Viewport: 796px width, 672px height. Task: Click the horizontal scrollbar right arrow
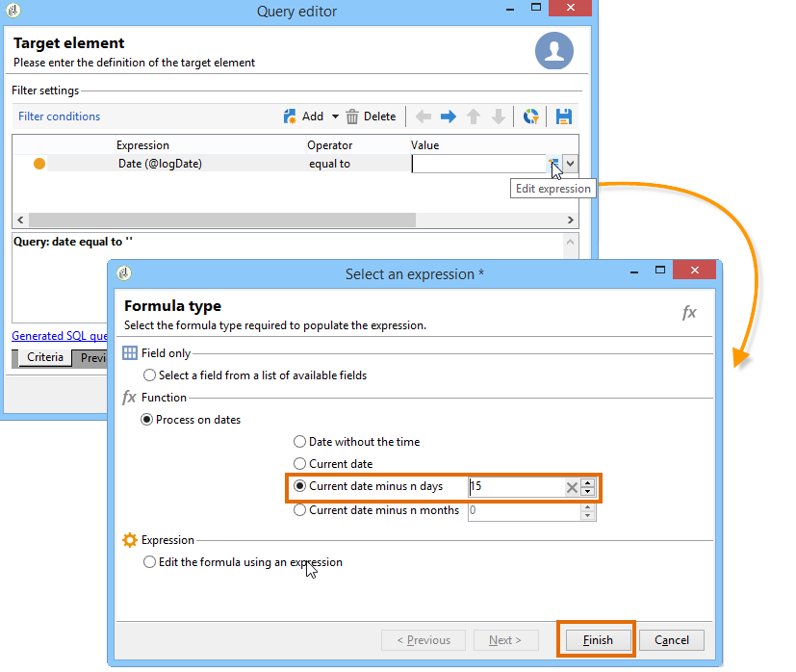[571, 220]
